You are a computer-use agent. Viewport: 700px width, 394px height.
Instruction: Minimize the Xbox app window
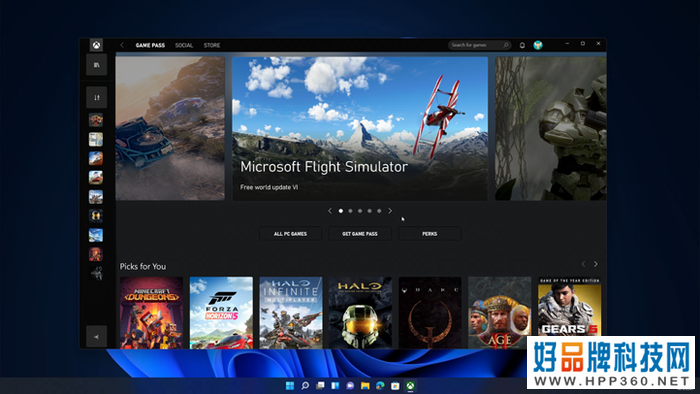point(567,44)
